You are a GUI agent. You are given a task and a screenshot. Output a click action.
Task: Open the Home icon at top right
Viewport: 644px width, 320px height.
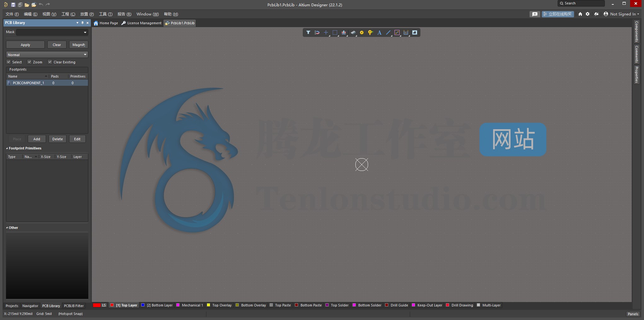[x=580, y=14]
